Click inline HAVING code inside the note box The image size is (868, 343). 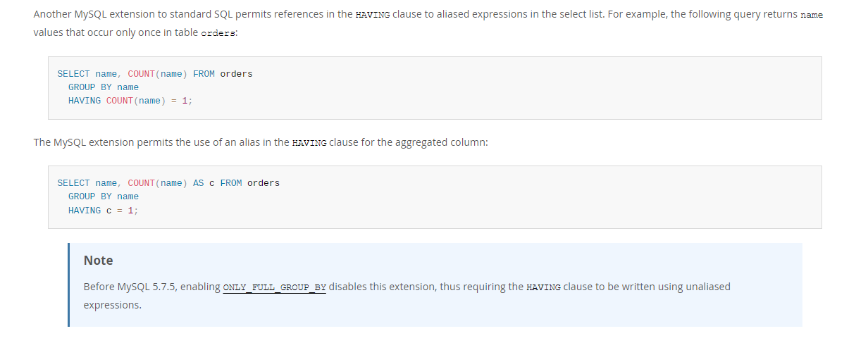pos(544,287)
